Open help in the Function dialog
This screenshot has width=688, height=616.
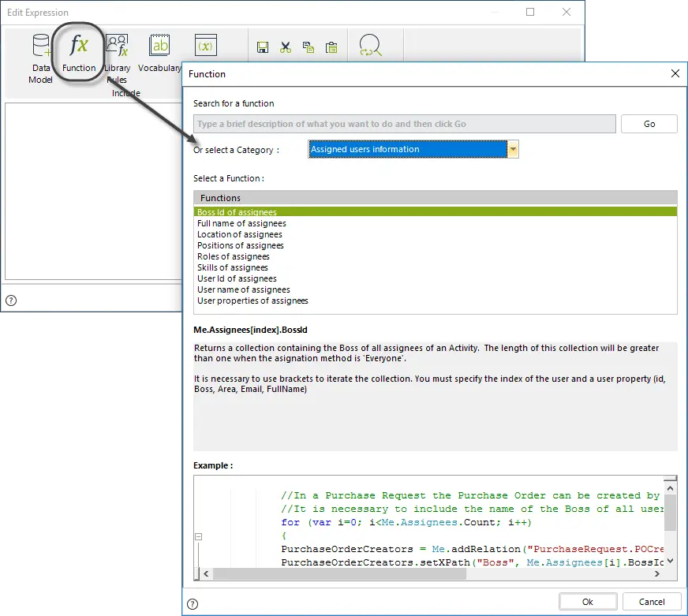tap(193, 604)
